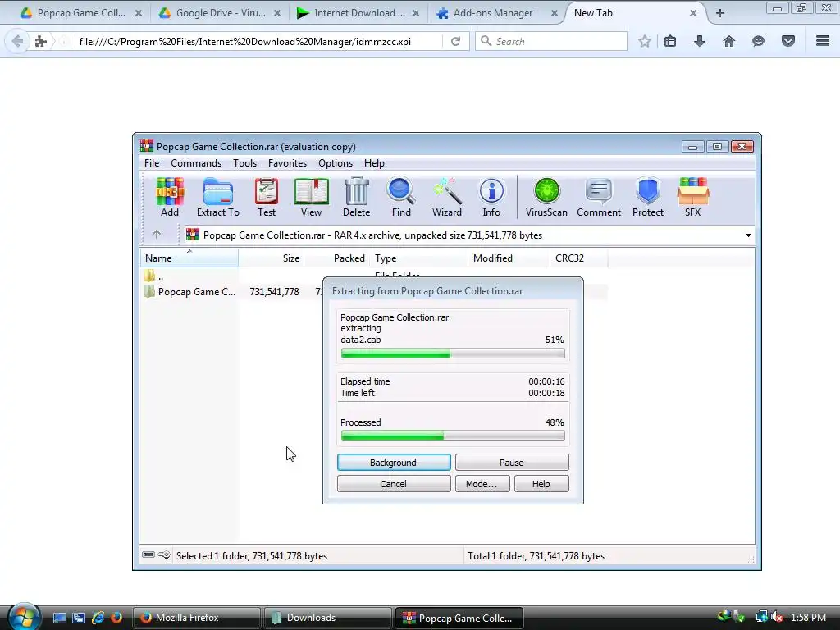Go up one level with the arrow icon
Image resolution: width=840 pixels, height=630 pixels.
[157, 234]
